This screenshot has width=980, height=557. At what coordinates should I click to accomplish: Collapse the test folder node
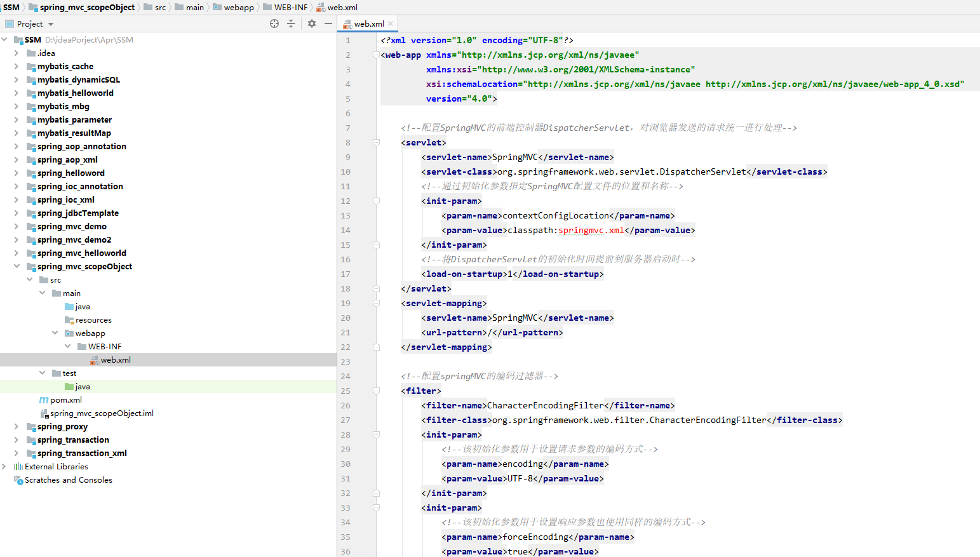(42, 373)
